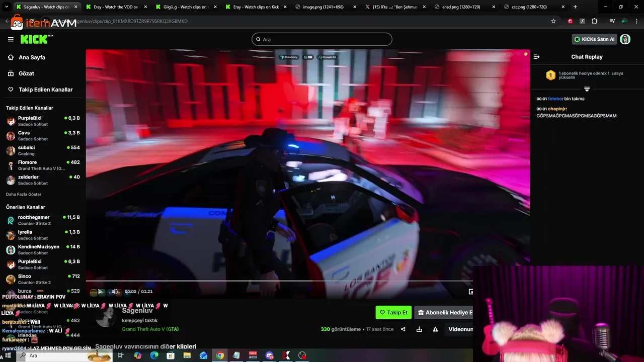Open the Flomore channel
The width and height of the screenshot is (644, 362).
pyautogui.click(x=43, y=165)
